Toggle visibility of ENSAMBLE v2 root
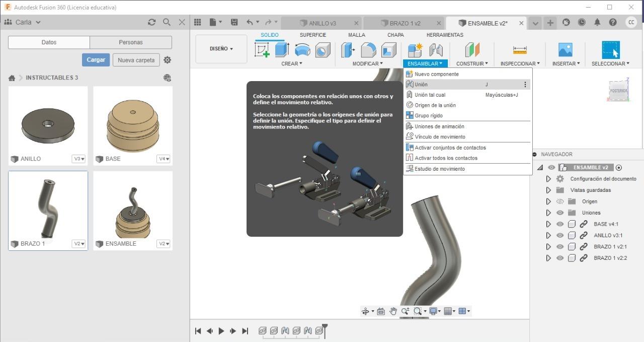 click(551, 168)
